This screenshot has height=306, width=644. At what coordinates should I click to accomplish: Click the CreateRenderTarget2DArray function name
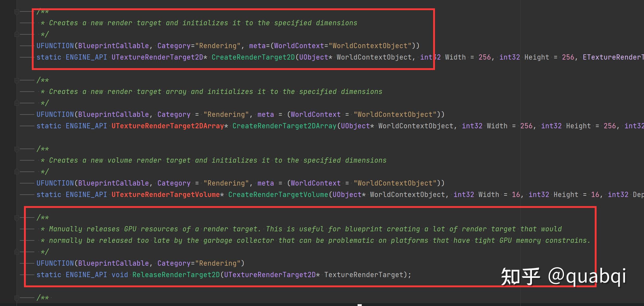[x=284, y=126]
